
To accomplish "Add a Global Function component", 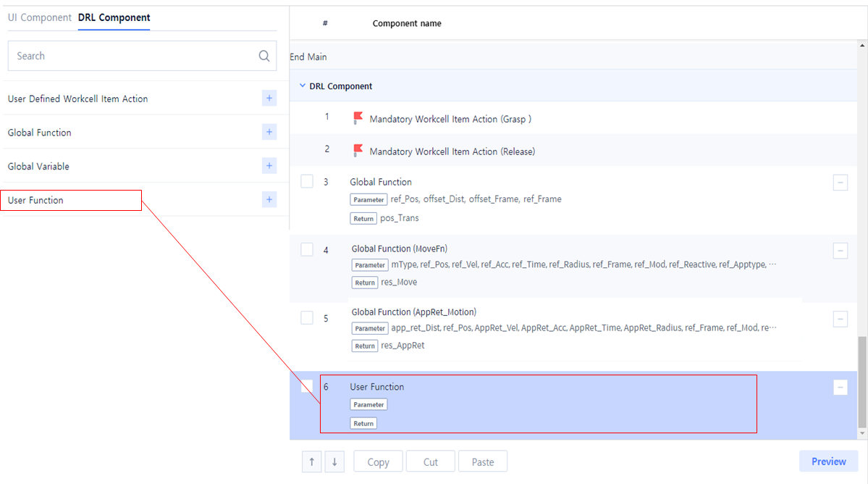I will pyautogui.click(x=269, y=132).
